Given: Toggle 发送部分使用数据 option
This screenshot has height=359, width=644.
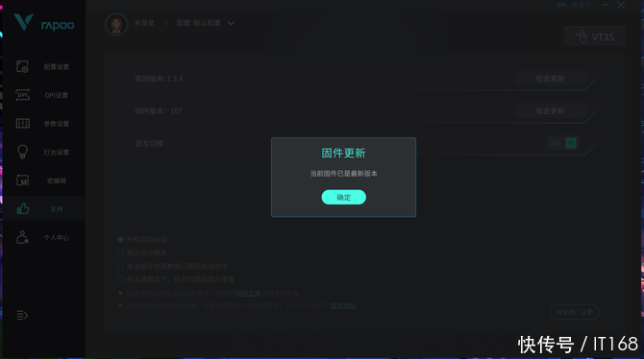Looking at the screenshot, I should pyautogui.click(x=120, y=266).
